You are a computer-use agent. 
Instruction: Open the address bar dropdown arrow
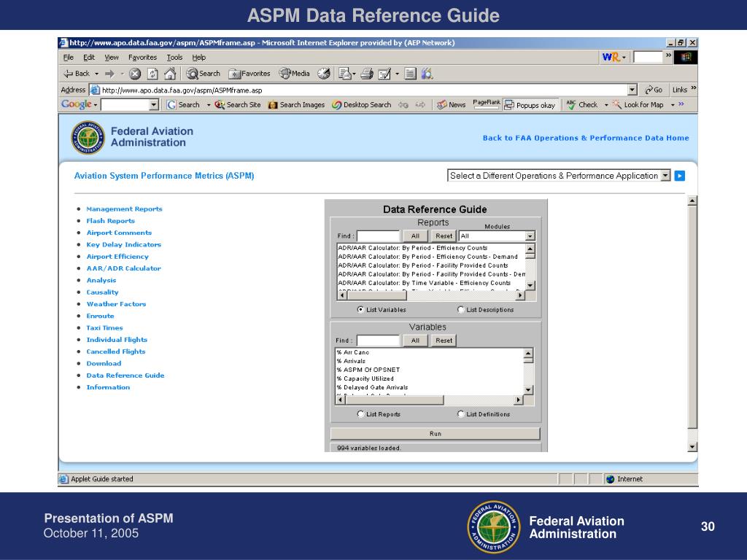[632, 90]
